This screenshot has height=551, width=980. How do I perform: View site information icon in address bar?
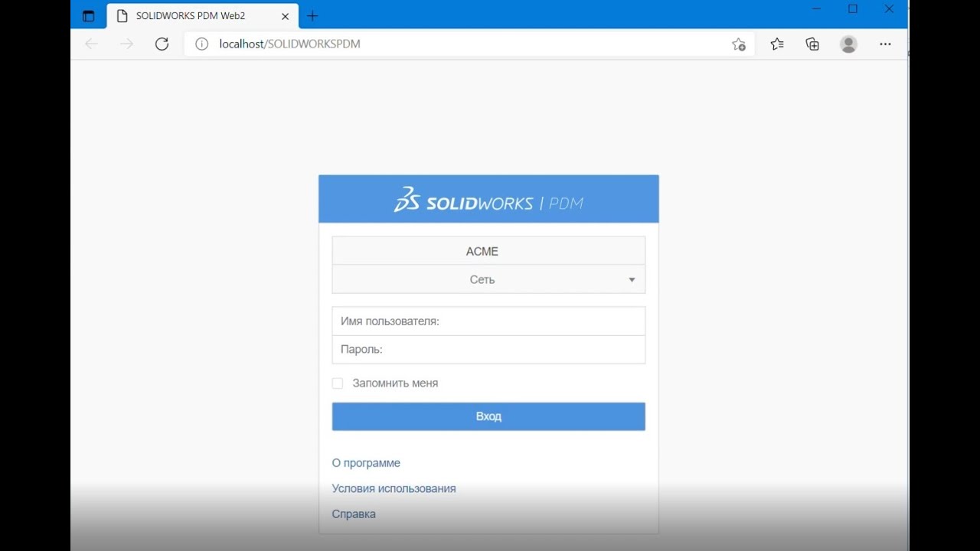[x=201, y=44]
